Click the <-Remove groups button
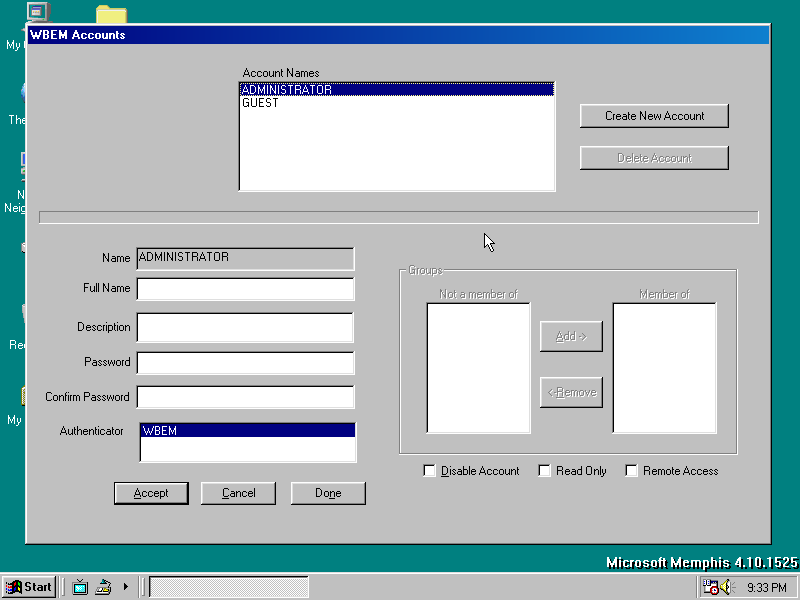The height and width of the screenshot is (600, 800). (x=571, y=392)
